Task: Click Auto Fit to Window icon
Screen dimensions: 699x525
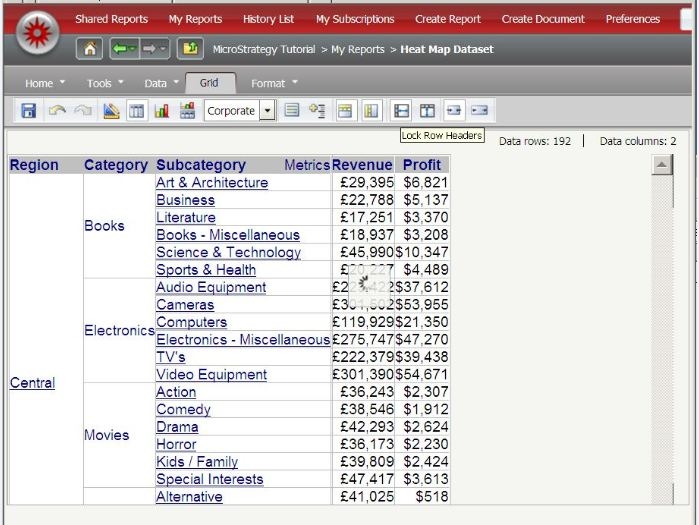Action: [x=480, y=110]
